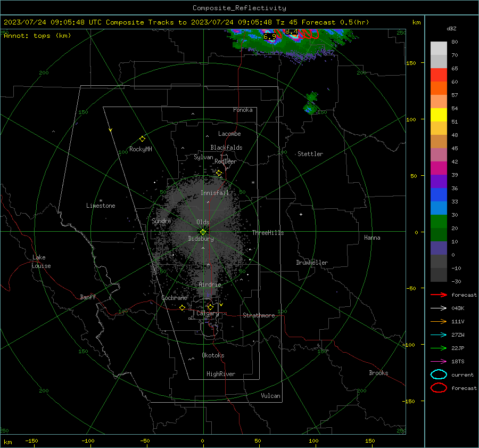
Task: Click the Lake Louise label
Action: [42, 262]
